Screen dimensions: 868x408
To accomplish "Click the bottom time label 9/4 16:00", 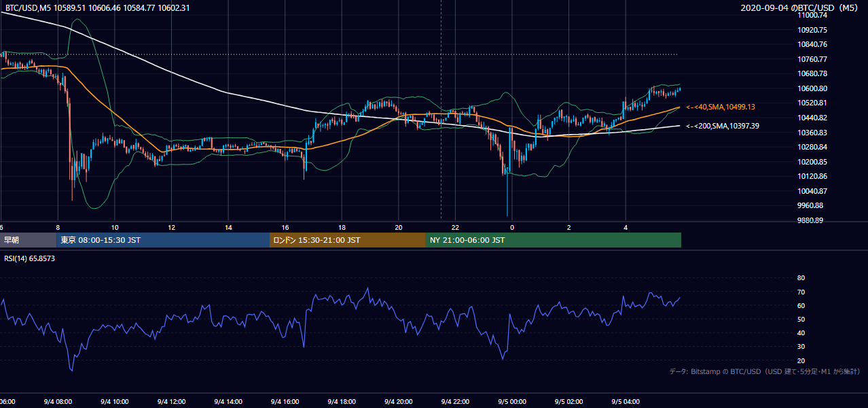I will pyautogui.click(x=285, y=402).
